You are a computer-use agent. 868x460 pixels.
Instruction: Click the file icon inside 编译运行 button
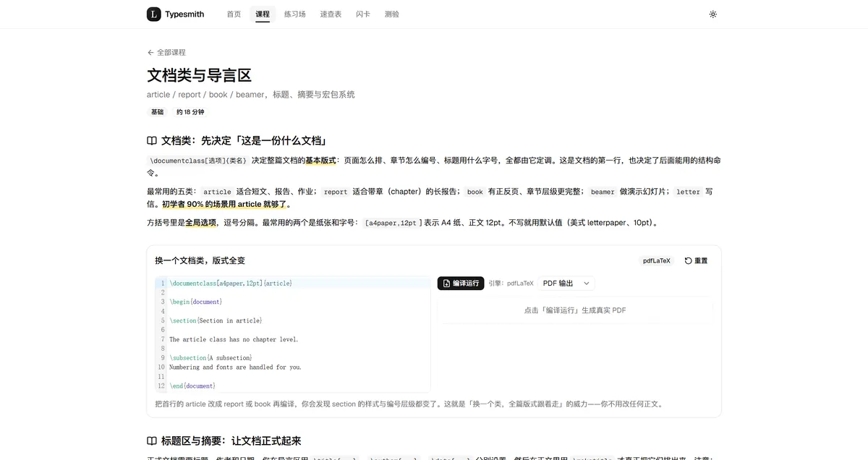tap(447, 284)
